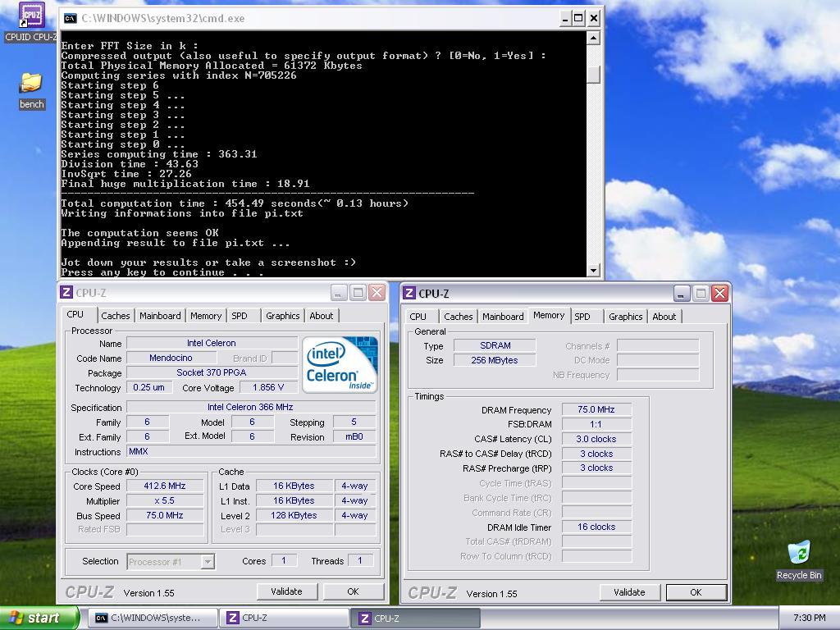This screenshot has width=840, height=630.
Task: Minimize the right CPU-Z Memory window
Action: coord(682,293)
